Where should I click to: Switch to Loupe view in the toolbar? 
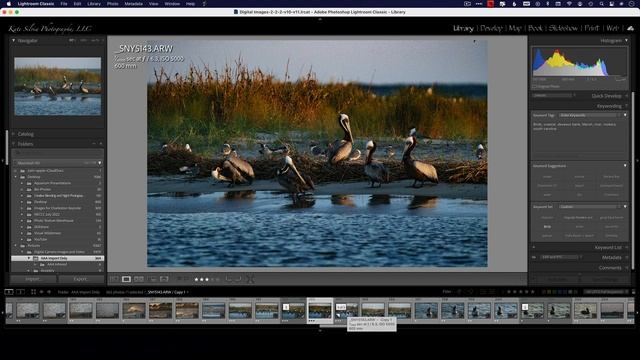[x=126, y=279]
